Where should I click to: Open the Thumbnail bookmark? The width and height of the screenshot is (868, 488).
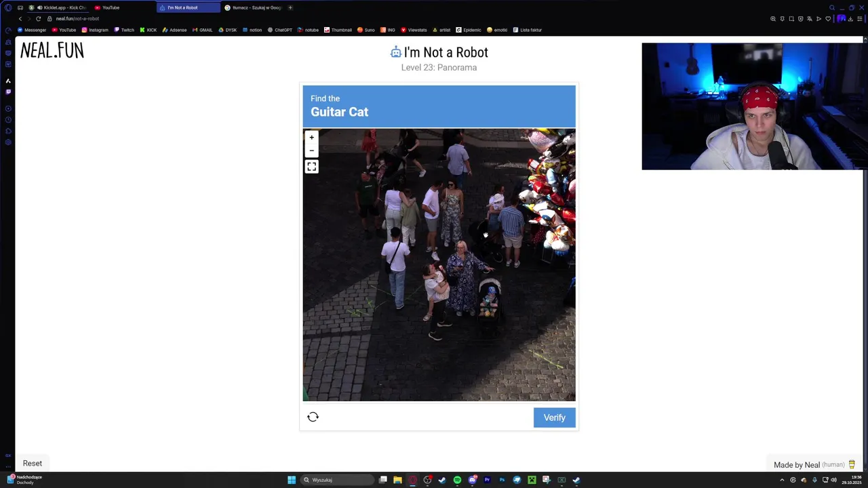(x=338, y=30)
